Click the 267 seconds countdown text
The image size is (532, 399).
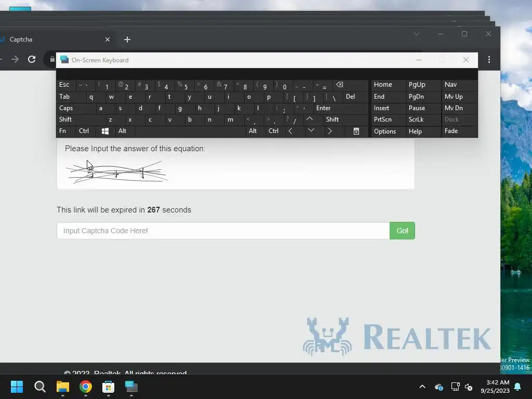click(169, 210)
